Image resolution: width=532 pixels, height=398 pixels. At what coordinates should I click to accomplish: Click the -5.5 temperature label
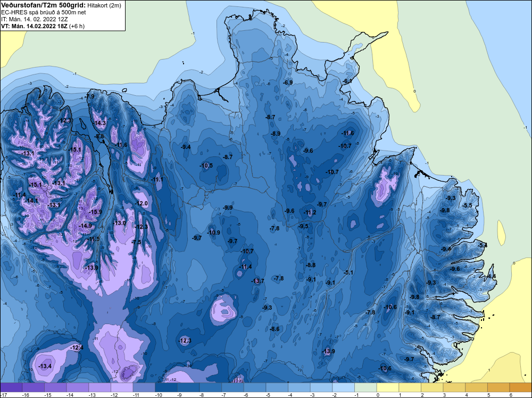pos(467,205)
